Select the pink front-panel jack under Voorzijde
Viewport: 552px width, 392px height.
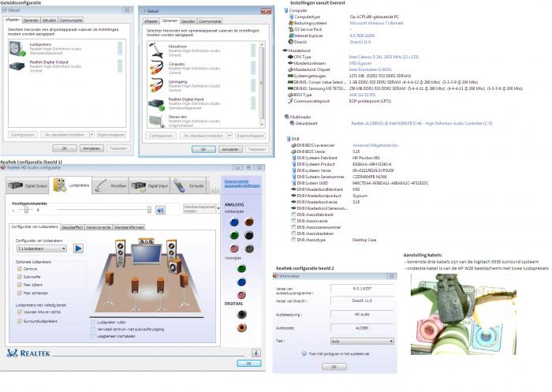tap(241, 294)
